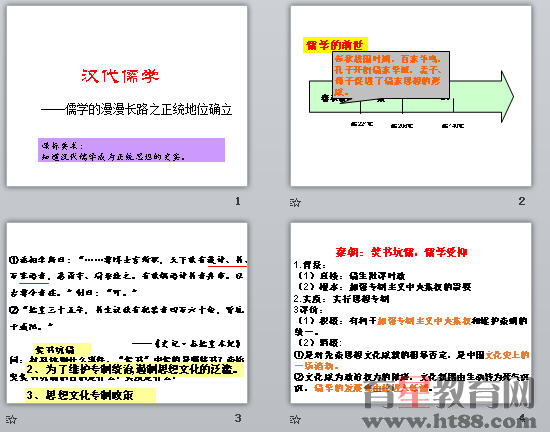This screenshot has height=432, width=550.
Task: Click highlighted line 2、为了维护专制统治
Action: click(x=134, y=369)
